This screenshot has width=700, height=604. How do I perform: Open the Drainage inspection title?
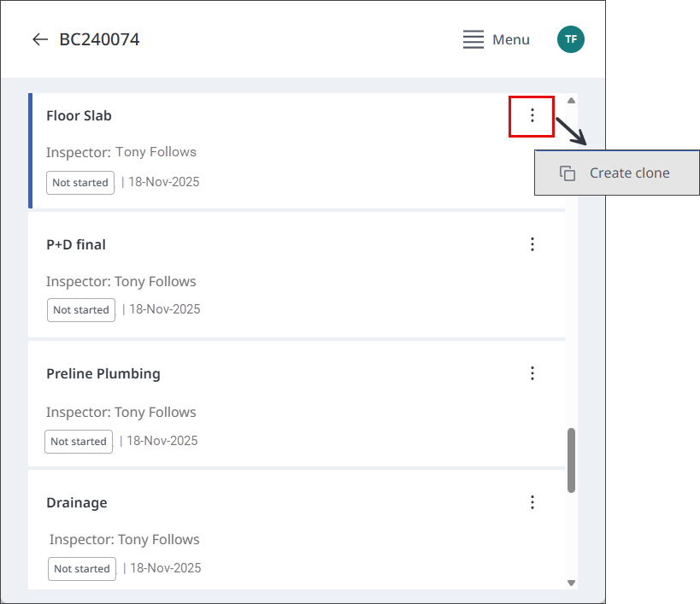[x=77, y=502]
